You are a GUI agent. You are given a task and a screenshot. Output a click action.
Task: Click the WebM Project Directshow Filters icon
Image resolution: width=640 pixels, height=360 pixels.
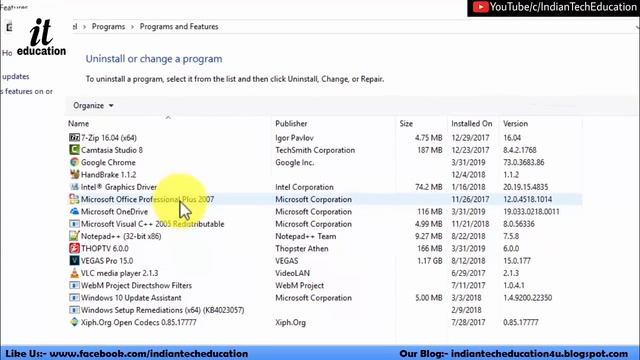coord(74,285)
